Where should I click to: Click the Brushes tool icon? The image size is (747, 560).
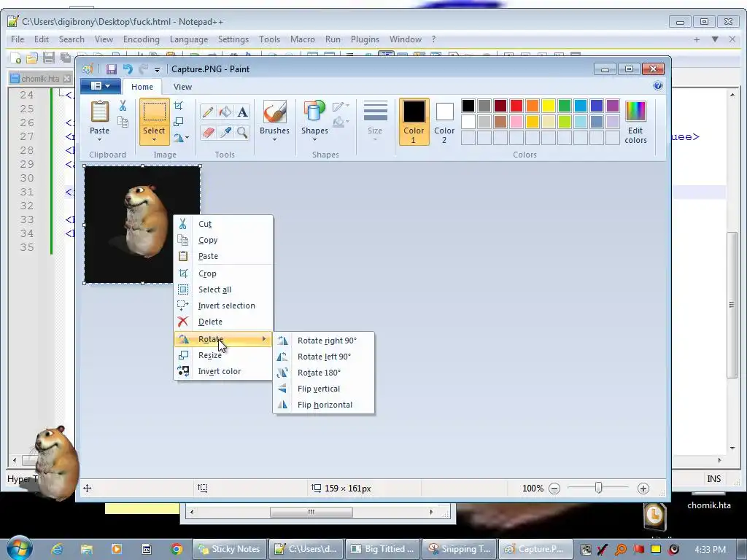click(x=274, y=112)
